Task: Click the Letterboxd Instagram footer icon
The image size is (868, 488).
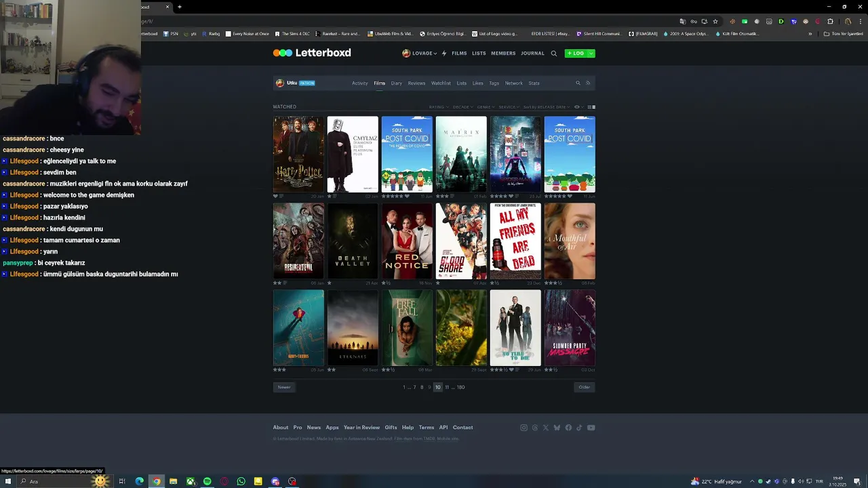Action: (x=524, y=428)
